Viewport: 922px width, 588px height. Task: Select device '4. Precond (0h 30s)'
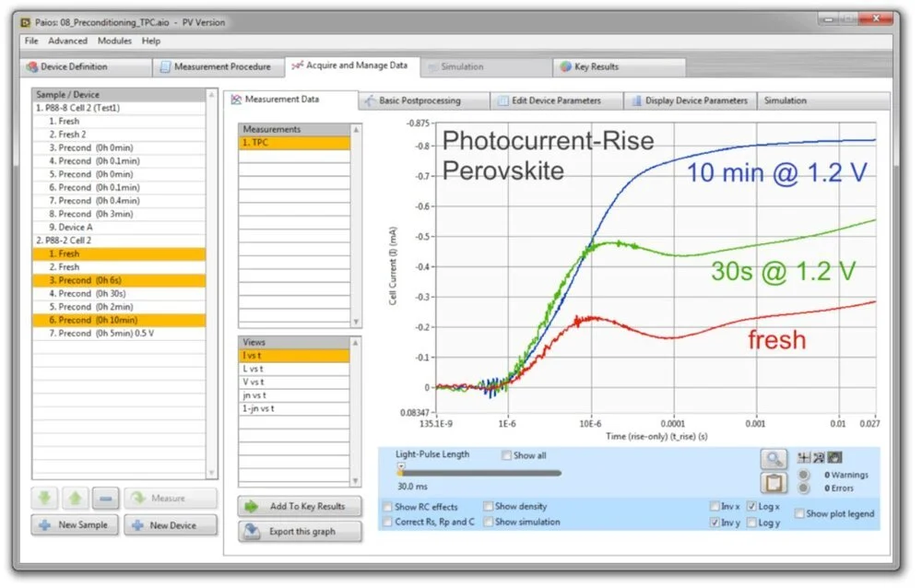click(119, 293)
